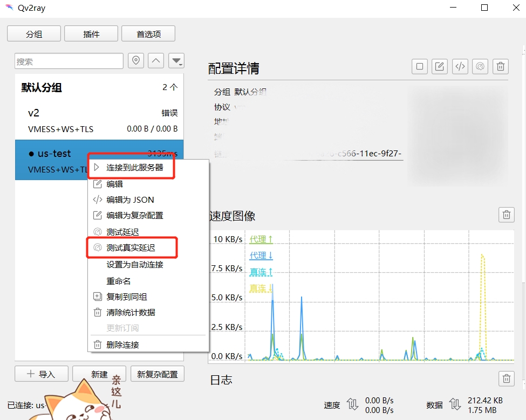Click the stop connection square icon
Screen dimensions: 526x420
click(420, 66)
